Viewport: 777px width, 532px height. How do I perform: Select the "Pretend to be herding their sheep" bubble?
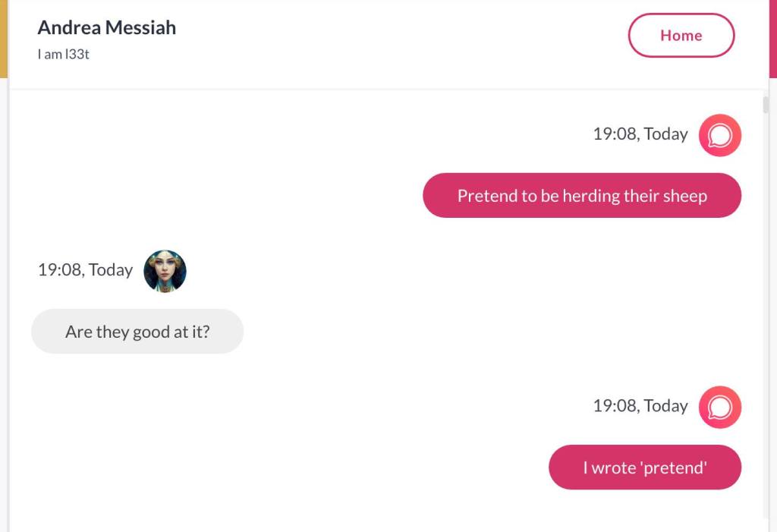(581, 196)
